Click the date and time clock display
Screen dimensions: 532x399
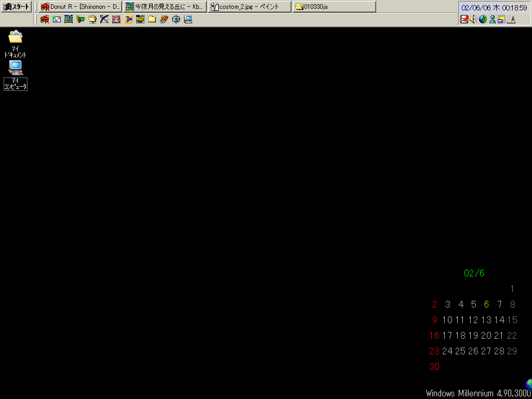click(x=494, y=8)
